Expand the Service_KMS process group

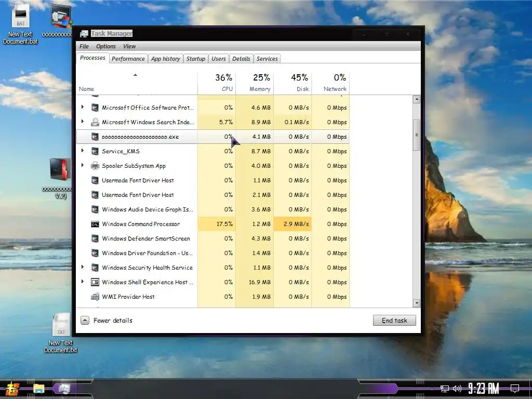point(83,151)
